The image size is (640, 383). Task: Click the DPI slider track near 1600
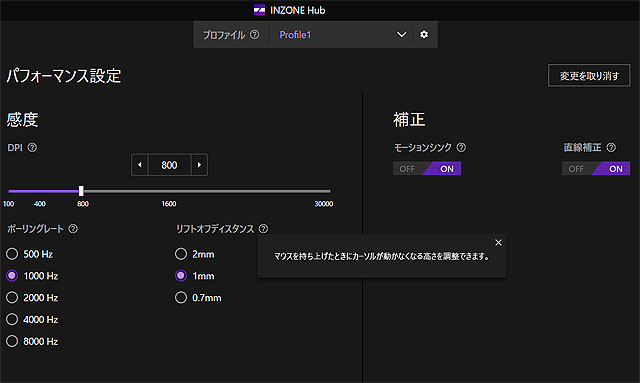169,191
